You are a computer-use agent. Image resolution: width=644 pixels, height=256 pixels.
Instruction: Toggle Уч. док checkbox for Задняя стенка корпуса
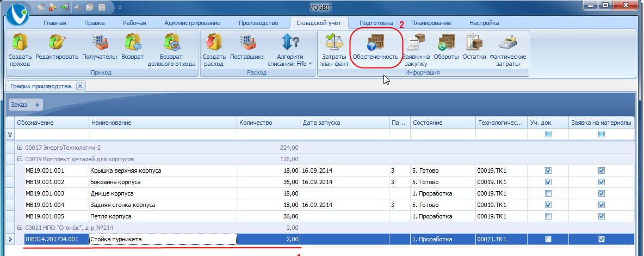click(548, 205)
